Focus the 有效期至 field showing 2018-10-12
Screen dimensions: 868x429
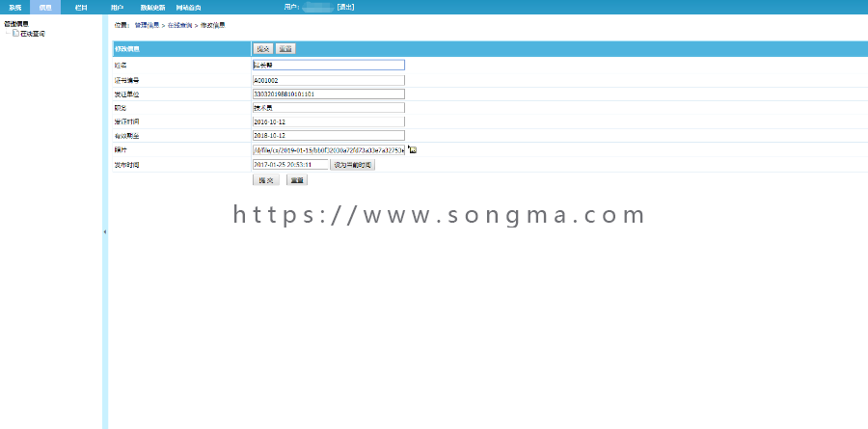pyautogui.click(x=328, y=136)
